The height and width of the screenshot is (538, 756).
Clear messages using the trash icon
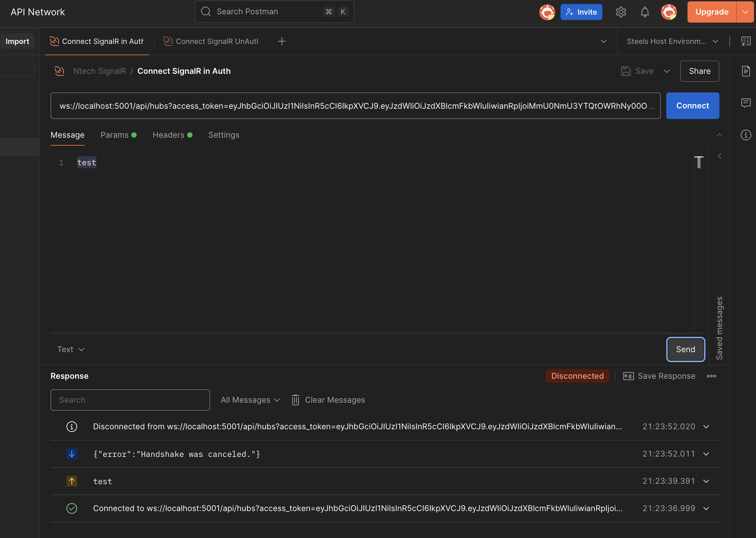pos(295,400)
